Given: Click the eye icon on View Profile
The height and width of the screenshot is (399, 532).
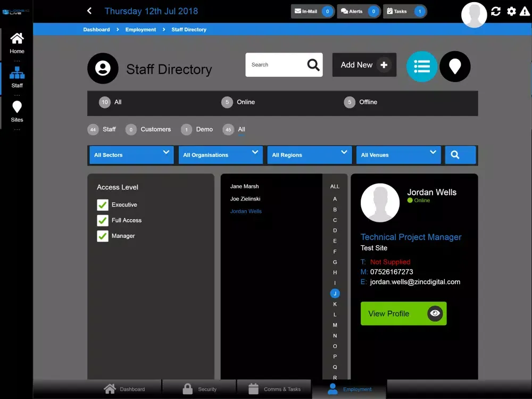Looking at the screenshot, I should [435, 313].
